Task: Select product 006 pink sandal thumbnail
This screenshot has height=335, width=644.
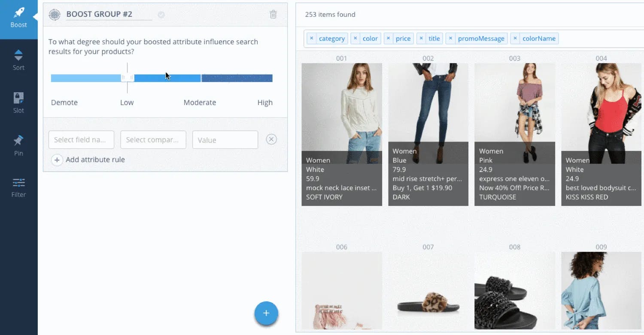Action: coord(342,290)
